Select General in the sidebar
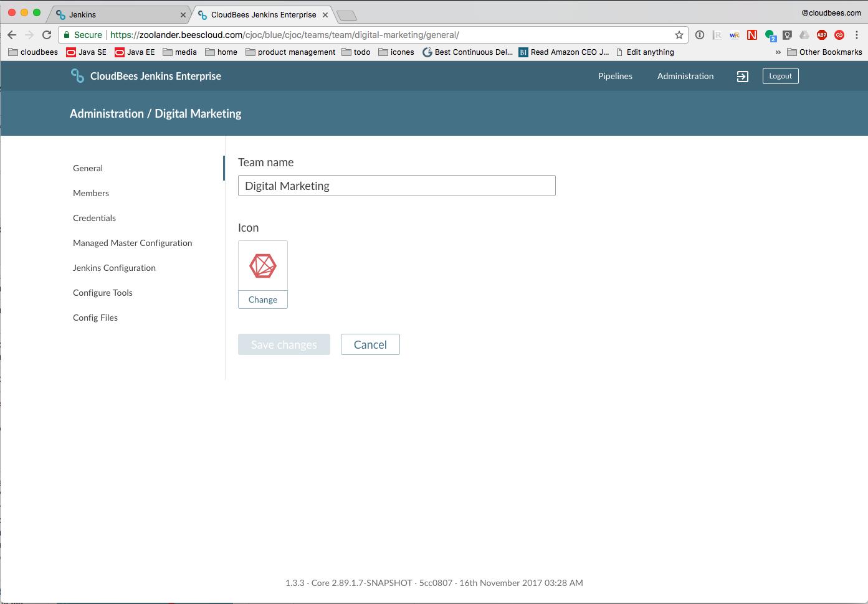The image size is (868, 604). [x=88, y=168]
